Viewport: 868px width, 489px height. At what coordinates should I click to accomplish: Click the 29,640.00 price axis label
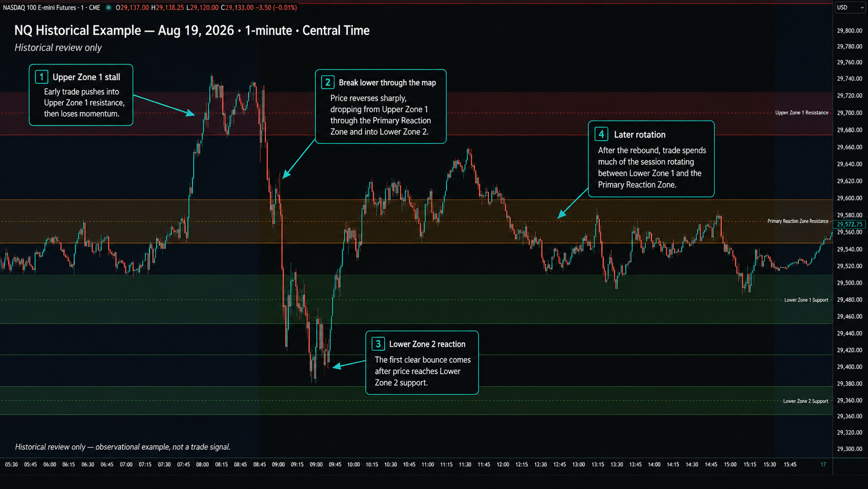tap(849, 164)
